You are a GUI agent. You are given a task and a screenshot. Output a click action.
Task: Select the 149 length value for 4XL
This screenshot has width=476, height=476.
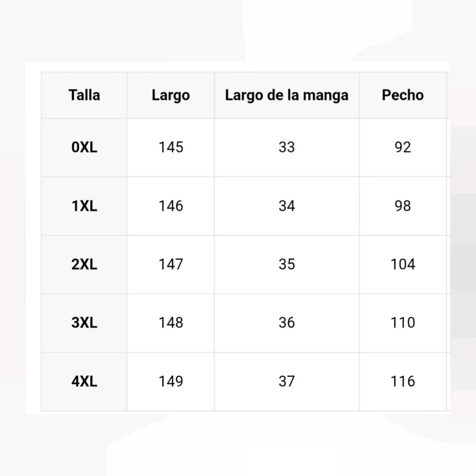pos(171,381)
